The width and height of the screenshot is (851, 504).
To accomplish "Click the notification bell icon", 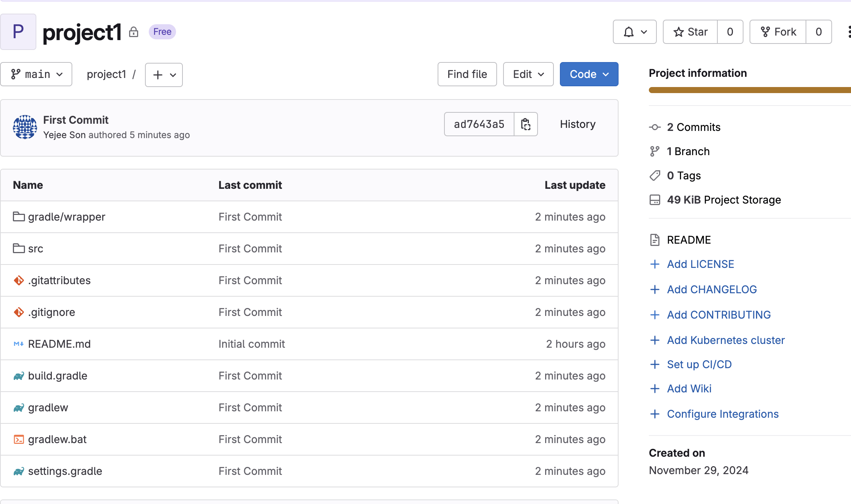I will pyautogui.click(x=629, y=32).
